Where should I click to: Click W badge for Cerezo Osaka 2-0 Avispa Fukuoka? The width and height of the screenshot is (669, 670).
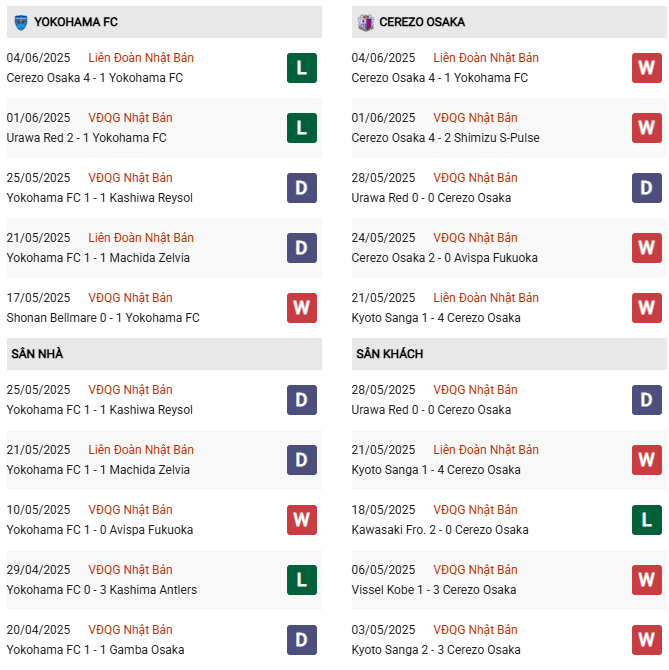pyautogui.click(x=646, y=248)
